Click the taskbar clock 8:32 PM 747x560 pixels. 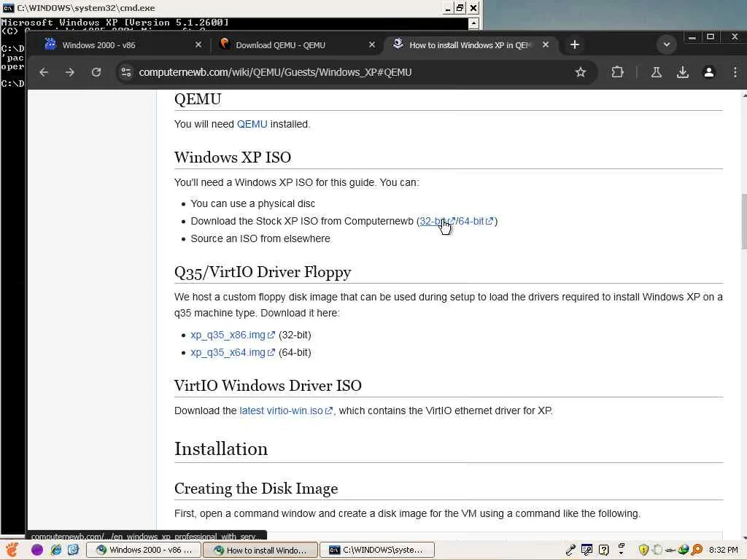[x=723, y=550]
